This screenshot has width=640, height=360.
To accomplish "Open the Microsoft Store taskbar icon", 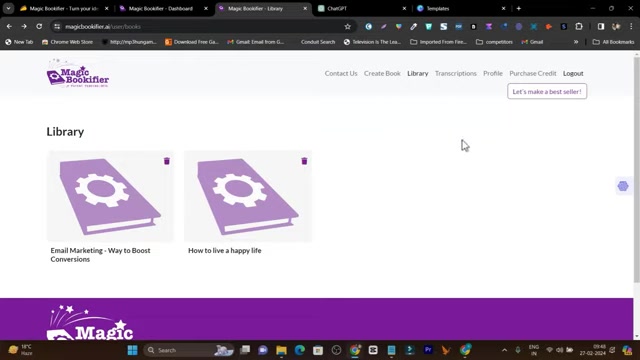I will click(318, 350).
